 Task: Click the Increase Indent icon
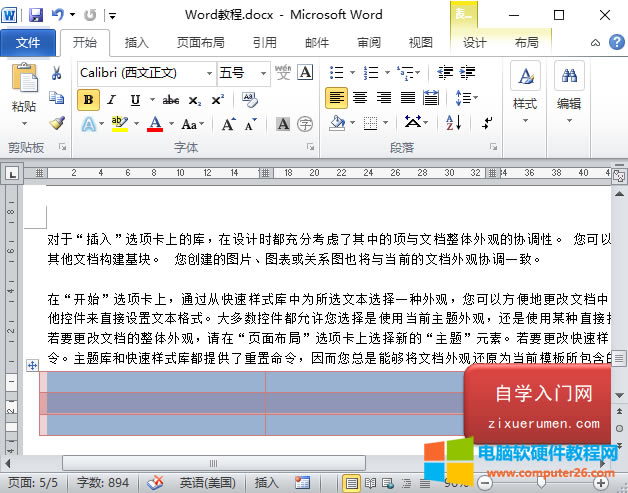click(x=467, y=72)
